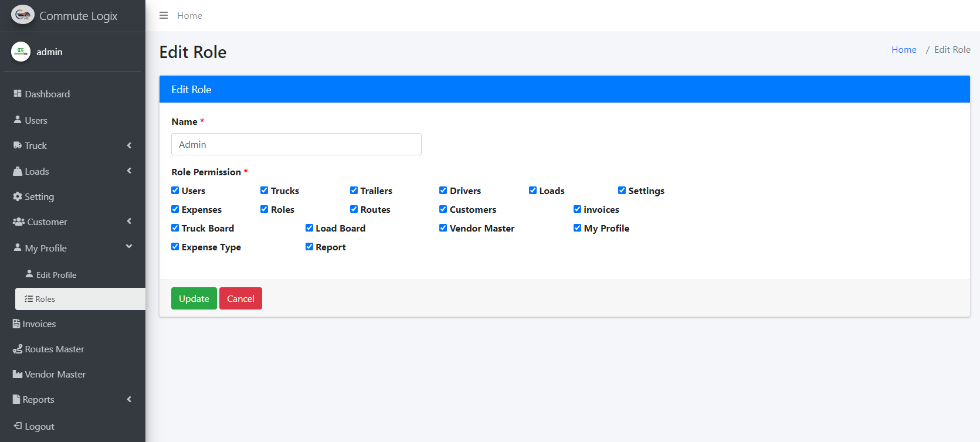The image size is (980, 442).
Task: Click the Routes Master route icon
Action: pyautogui.click(x=18, y=349)
